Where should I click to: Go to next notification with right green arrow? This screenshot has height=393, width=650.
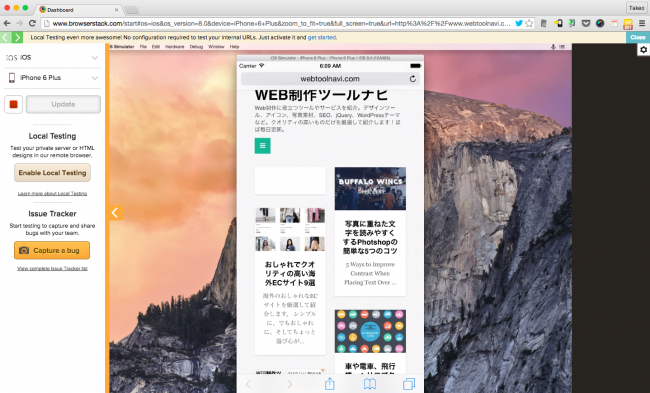17,38
